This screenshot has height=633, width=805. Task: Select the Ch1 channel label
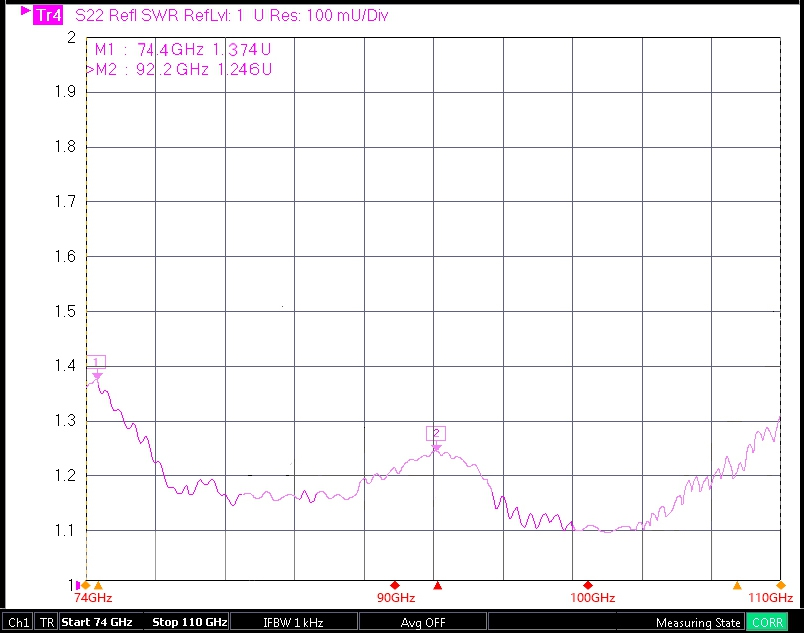18,622
